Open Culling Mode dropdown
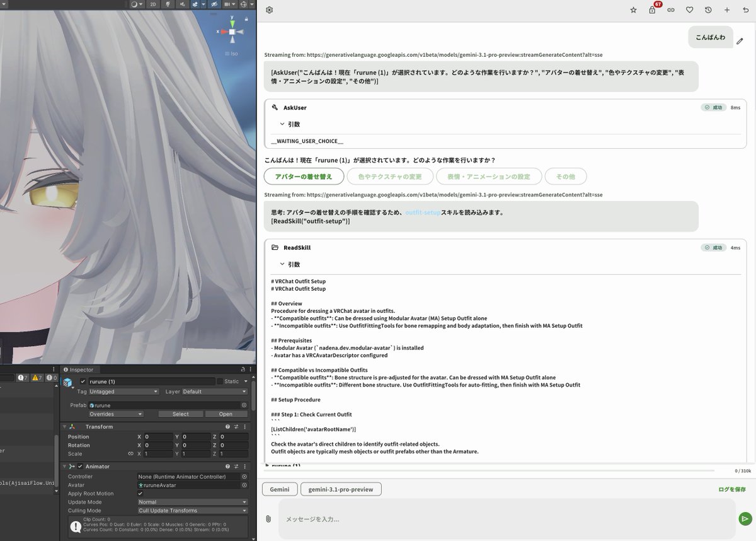 (x=193, y=511)
